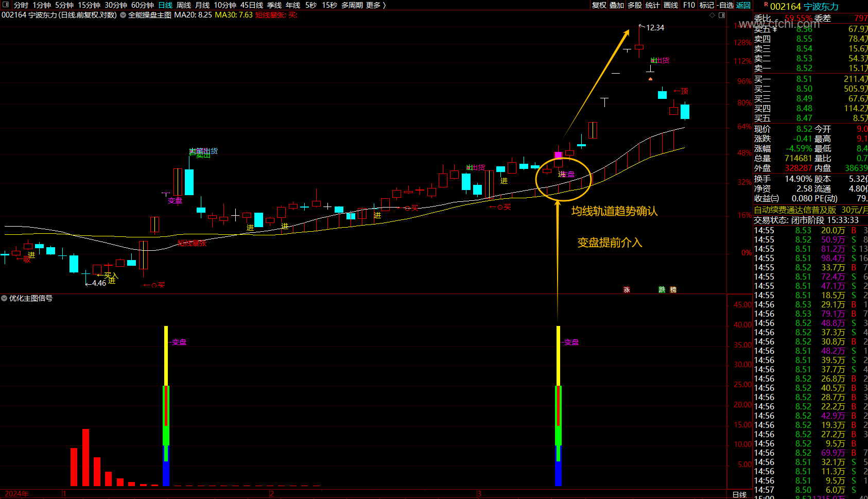Viewport: 868px width, 499px height.
Task: Select 1分钟 period tab
Action: (42, 5)
